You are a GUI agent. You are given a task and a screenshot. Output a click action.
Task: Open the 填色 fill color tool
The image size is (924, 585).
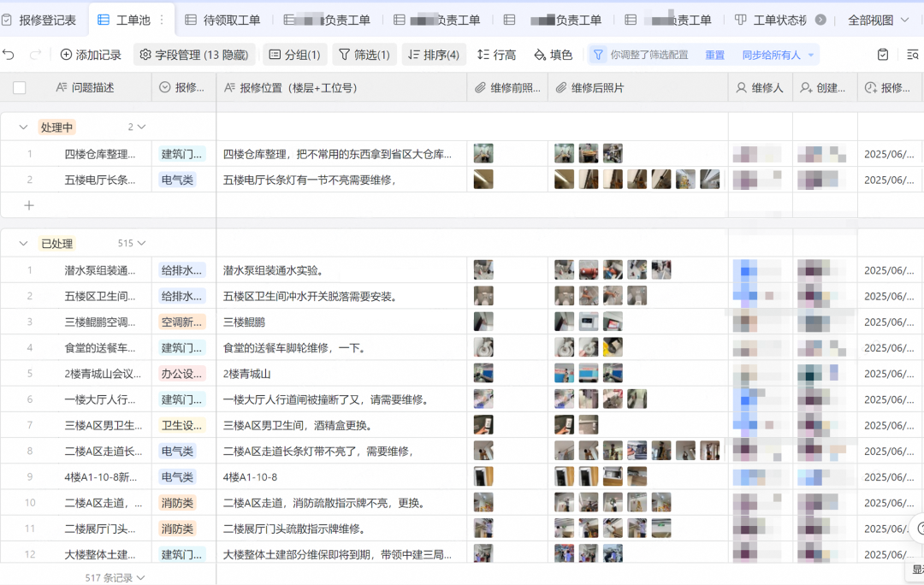point(553,55)
